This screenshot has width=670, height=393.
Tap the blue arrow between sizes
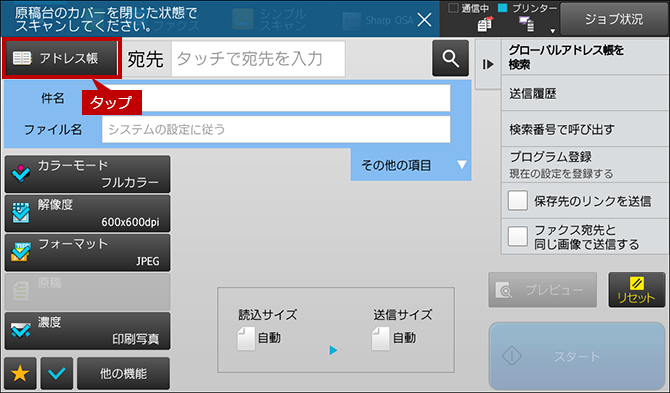coord(333,350)
